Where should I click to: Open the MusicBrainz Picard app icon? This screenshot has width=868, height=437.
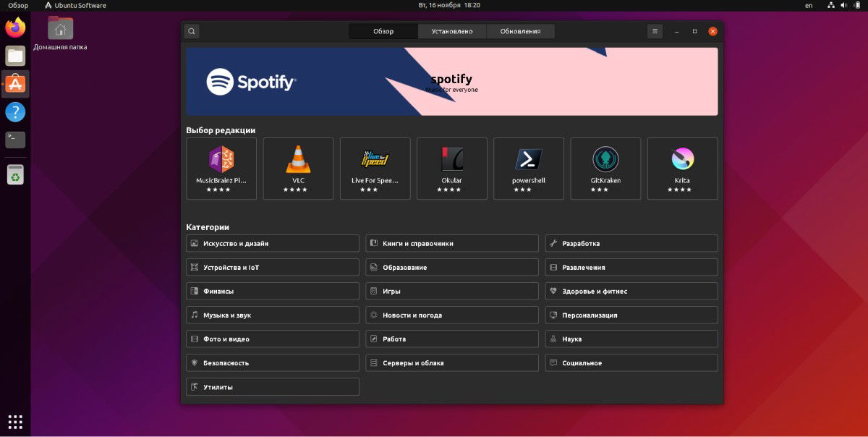221,158
